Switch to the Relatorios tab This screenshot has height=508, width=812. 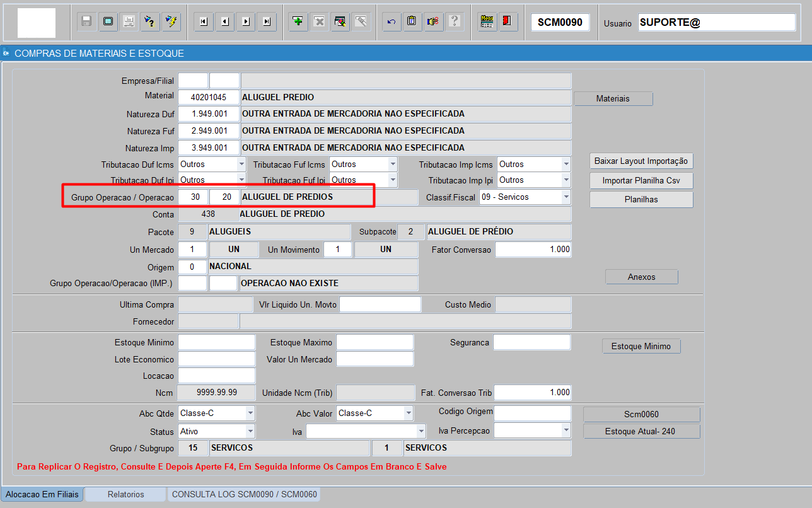(x=125, y=494)
